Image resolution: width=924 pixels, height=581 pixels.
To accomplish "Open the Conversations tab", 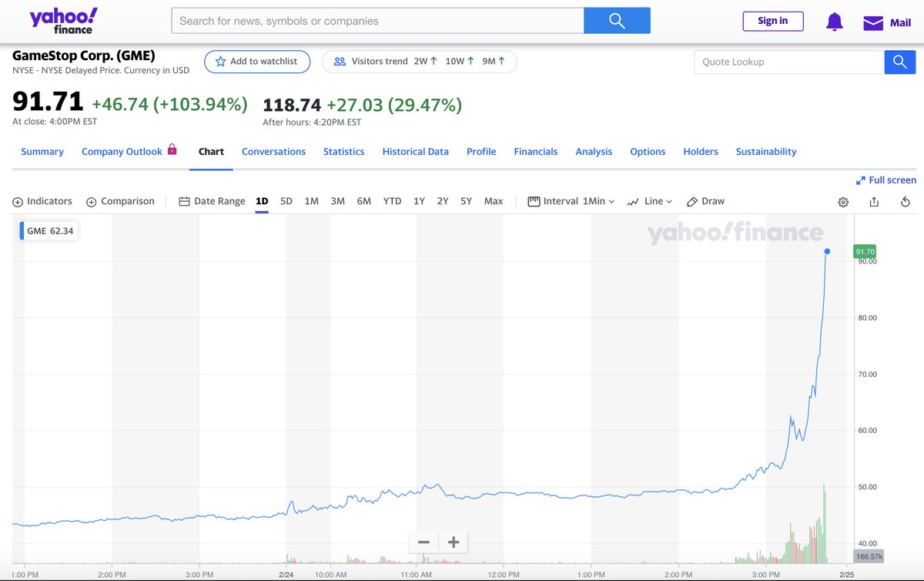I will 273,152.
